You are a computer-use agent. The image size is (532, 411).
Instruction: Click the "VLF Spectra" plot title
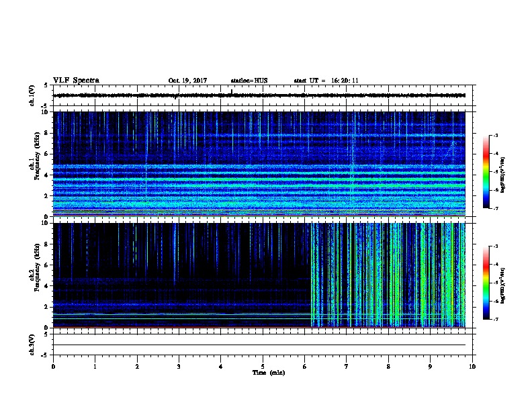(x=76, y=81)
